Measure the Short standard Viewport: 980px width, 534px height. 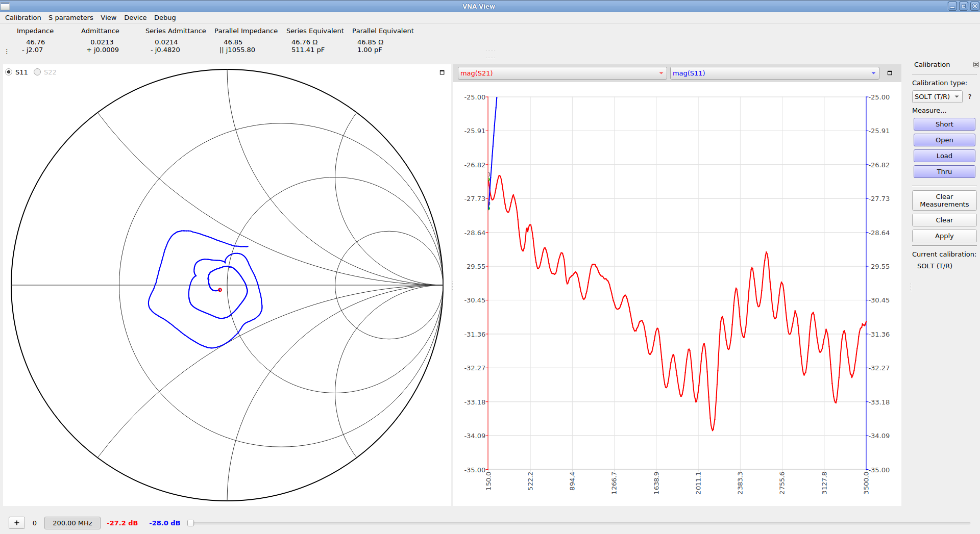pos(944,124)
